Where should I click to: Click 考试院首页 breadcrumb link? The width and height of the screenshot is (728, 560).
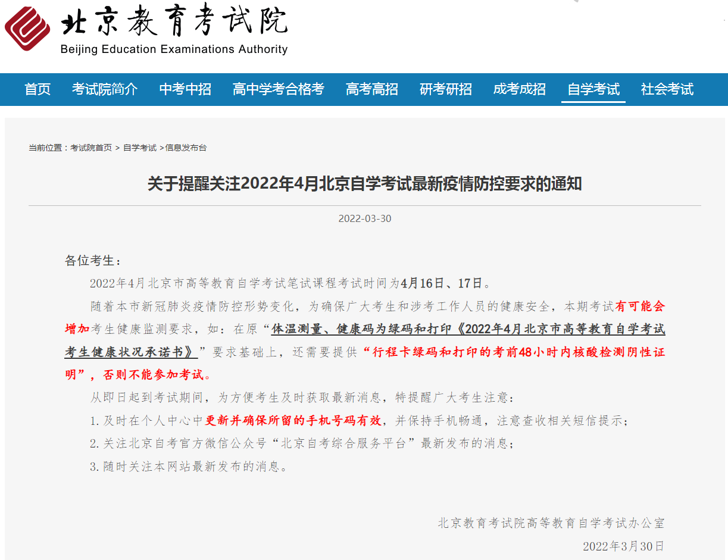point(91,148)
